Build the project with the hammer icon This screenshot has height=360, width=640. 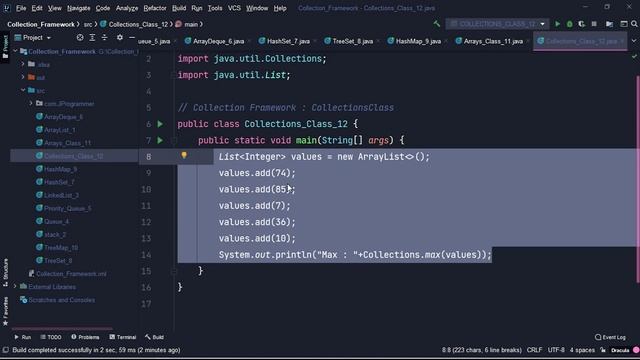[437, 24]
